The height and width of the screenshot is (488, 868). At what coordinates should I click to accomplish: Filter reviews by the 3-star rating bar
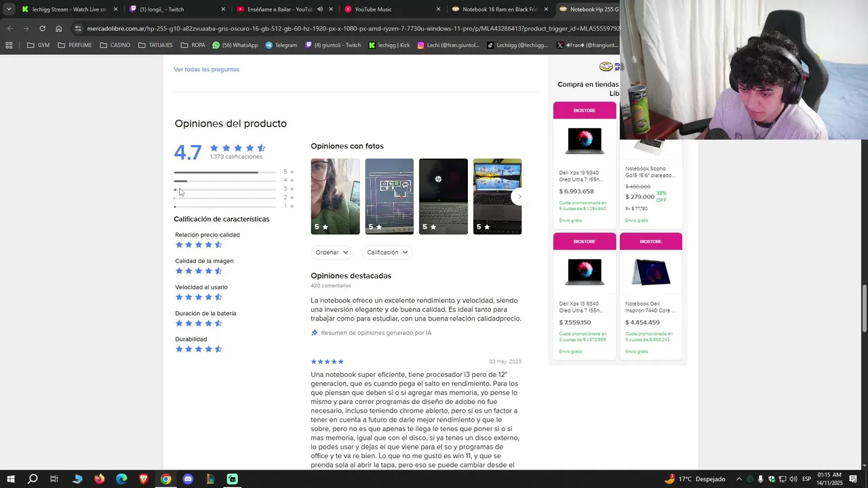[234, 189]
